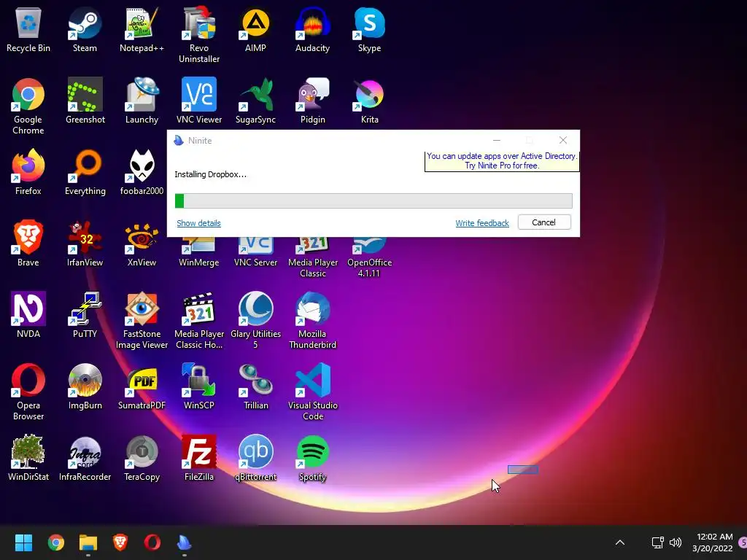Click the Google Chrome desktop shortcut
Viewport: 747px width, 560px height.
click(28, 106)
